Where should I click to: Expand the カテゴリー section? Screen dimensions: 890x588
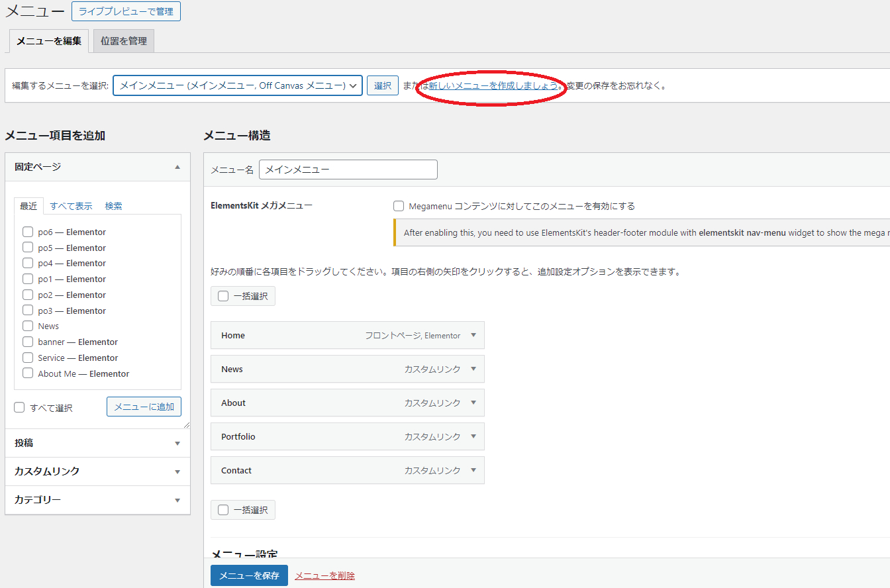[x=177, y=501]
